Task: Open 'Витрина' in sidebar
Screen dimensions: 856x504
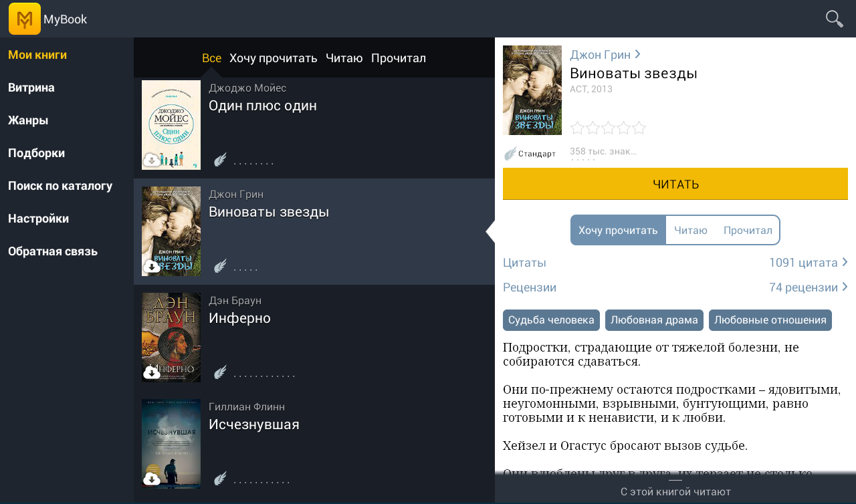Action: pyautogui.click(x=31, y=88)
